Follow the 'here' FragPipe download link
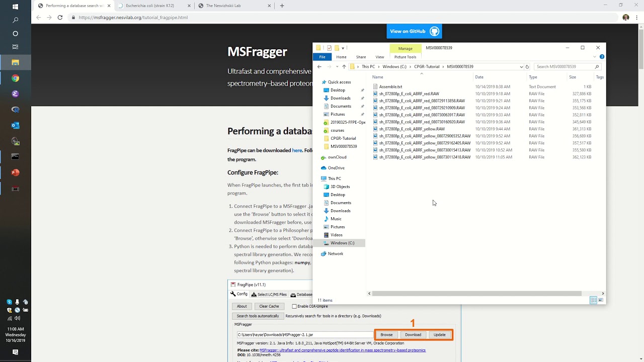This screenshot has height=362, width=644. [297, 150]
